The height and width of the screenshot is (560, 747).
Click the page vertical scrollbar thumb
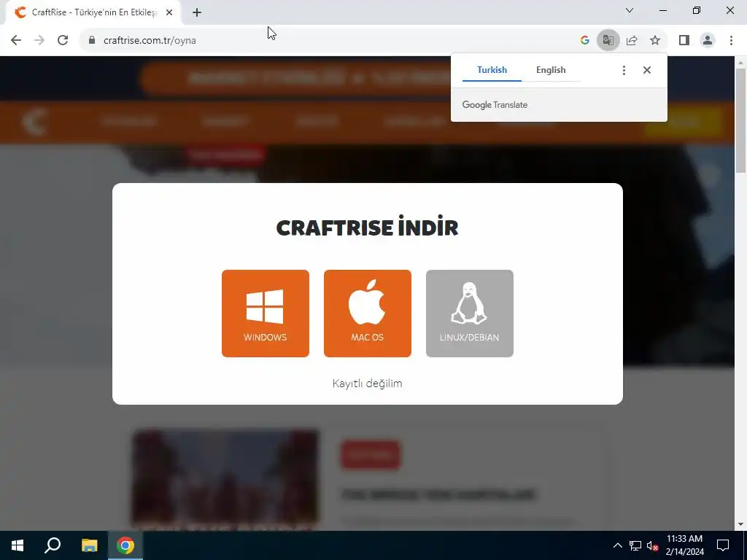coord(740,120)
